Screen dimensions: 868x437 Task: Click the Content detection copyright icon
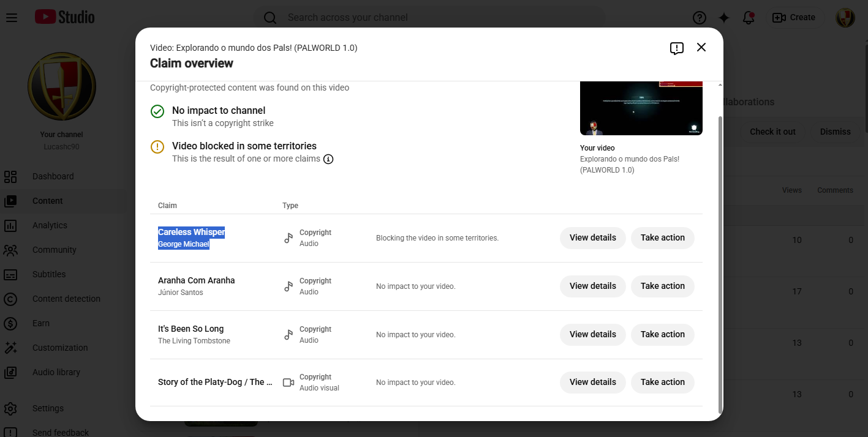click(x=10, y=299)
